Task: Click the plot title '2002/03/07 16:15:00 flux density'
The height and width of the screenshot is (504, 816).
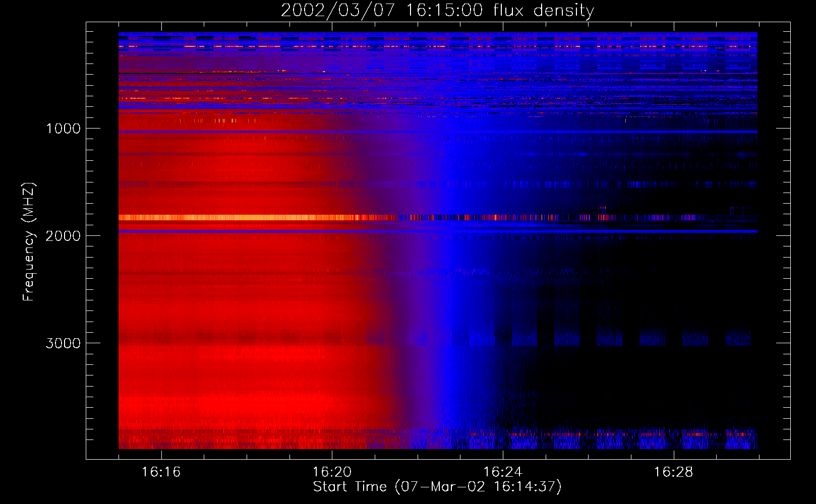Action: click(437, 11)
